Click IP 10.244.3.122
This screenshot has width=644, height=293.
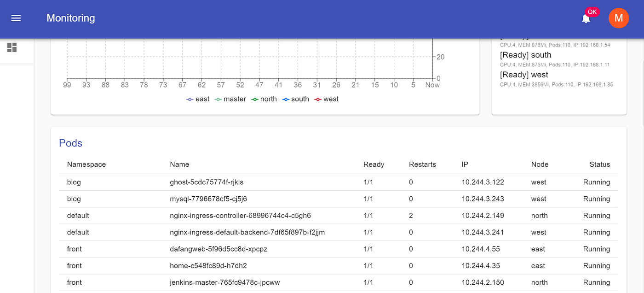click(483, 182)
